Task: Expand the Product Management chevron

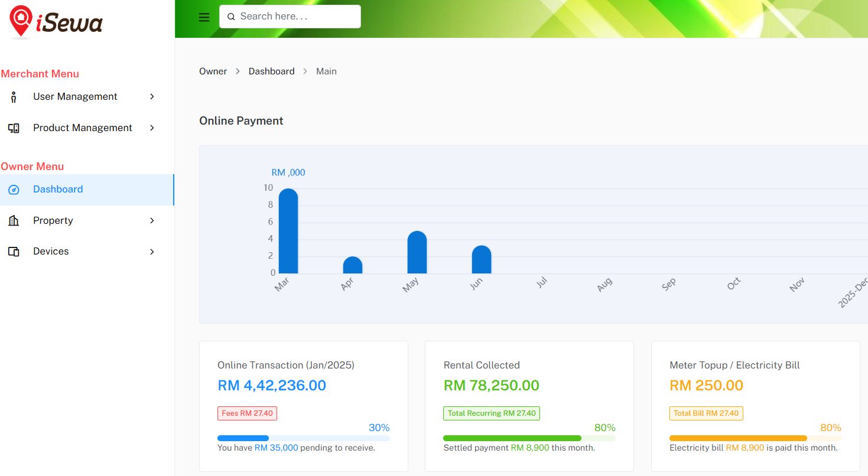Action: [x=152, y=128]
